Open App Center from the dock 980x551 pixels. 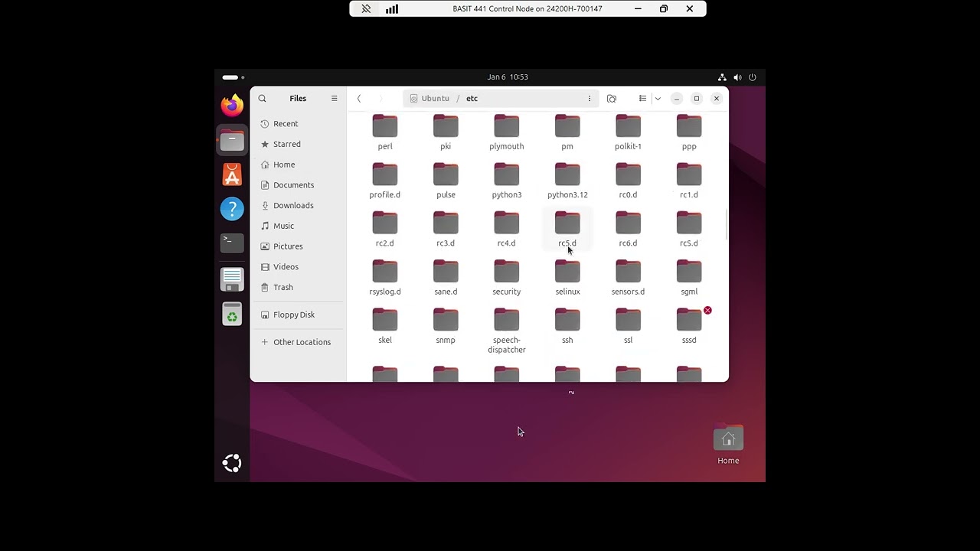click(232, 174)
